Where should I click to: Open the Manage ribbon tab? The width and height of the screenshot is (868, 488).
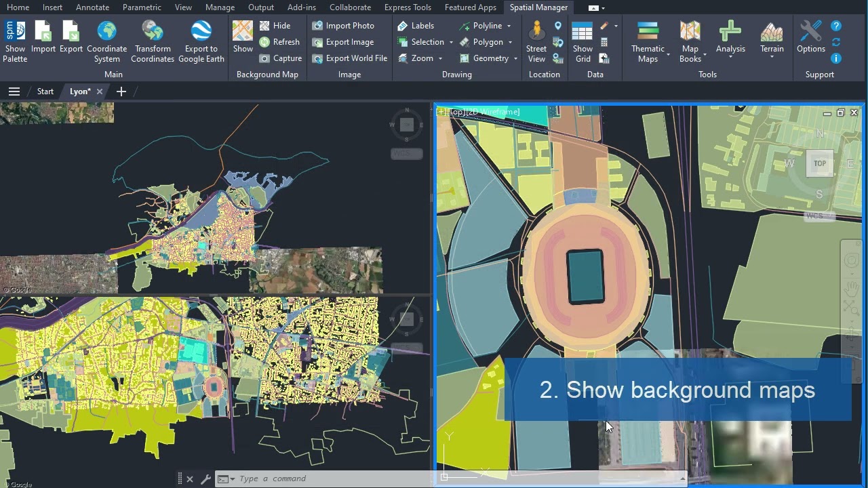220,7
